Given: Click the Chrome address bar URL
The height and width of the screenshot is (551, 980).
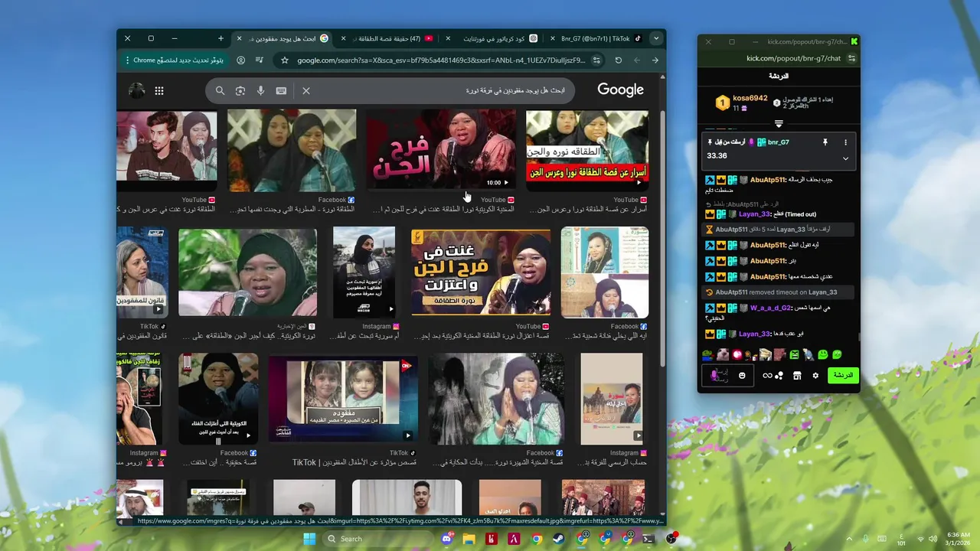Looking at the screenshot, I should pyautogui.click(x=441, y=60).
